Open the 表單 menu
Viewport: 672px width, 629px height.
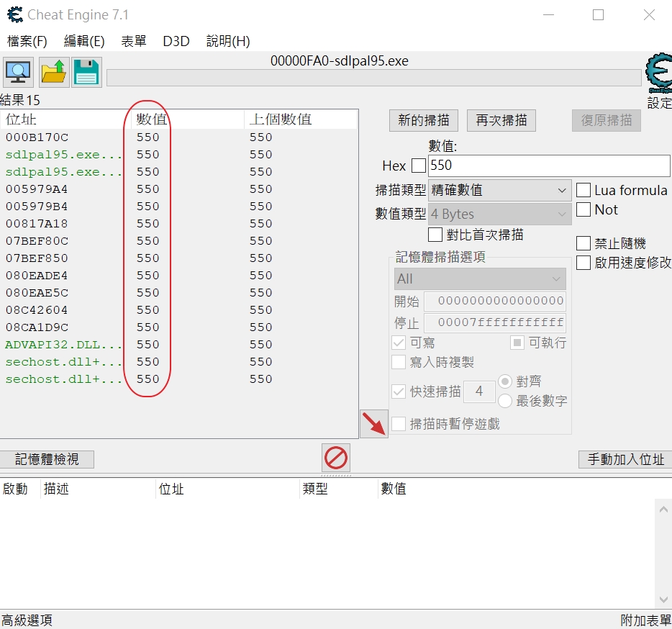pos(134,41)
